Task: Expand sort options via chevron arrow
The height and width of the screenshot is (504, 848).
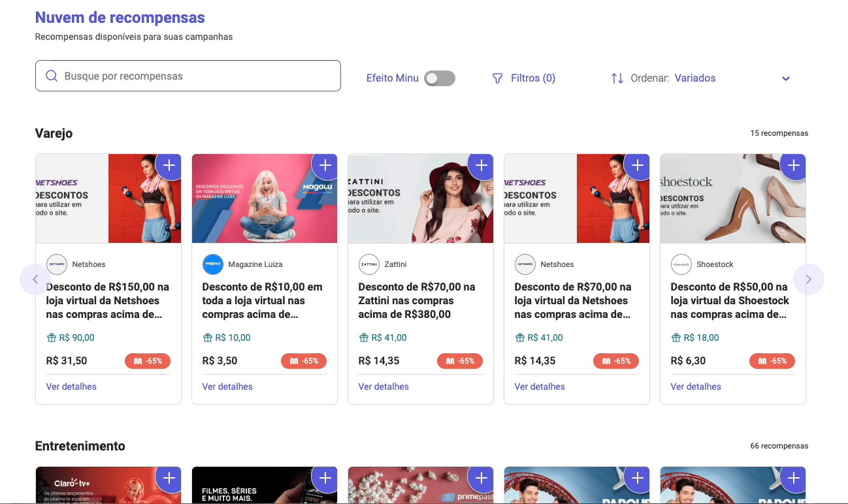Action: click(786, 79)
